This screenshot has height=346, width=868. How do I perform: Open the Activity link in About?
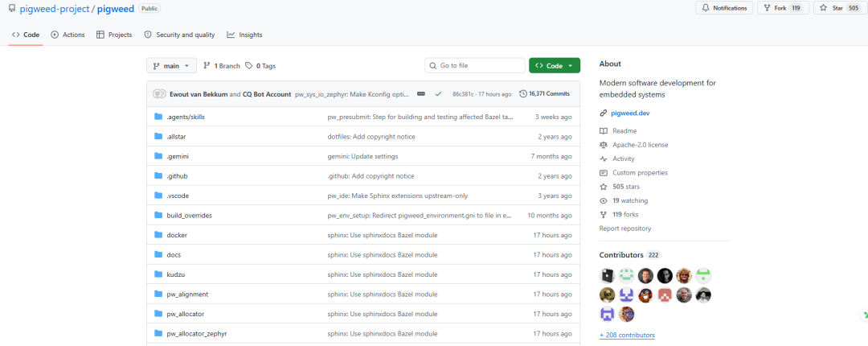point(624,159)
